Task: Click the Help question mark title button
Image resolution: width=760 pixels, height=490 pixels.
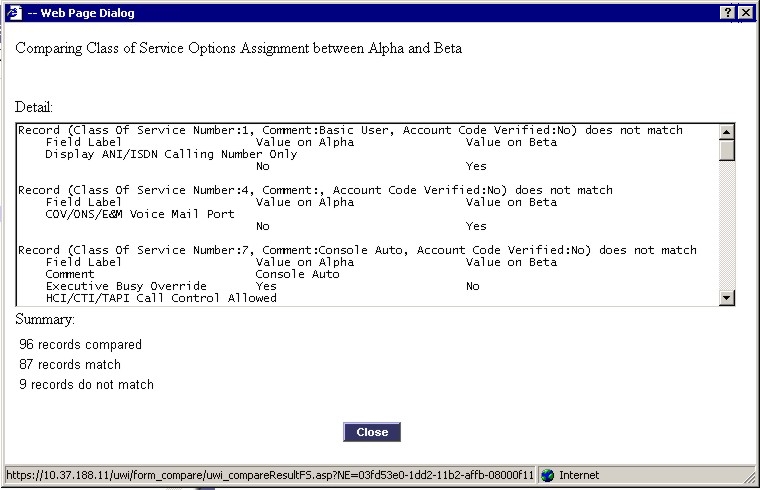Action: (728, 13)
